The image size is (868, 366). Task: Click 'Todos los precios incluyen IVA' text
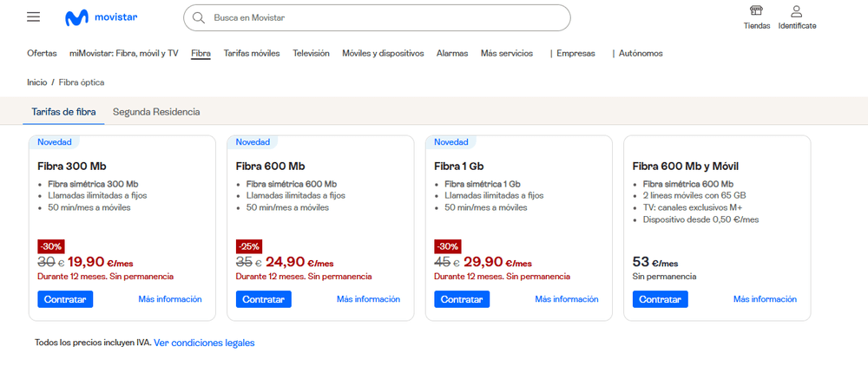tap(93, 343)
